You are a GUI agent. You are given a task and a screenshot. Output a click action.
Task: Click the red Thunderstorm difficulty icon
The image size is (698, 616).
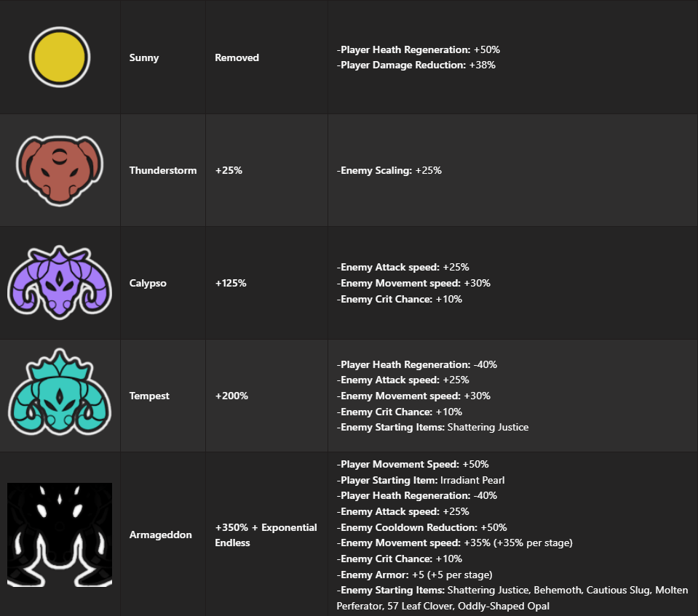point(60,169)
